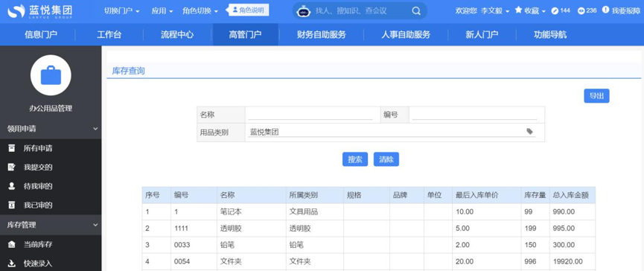644x271 pixels.
Task: Collapse the 库存管理 sidebar section
Action: click(51, 225)
